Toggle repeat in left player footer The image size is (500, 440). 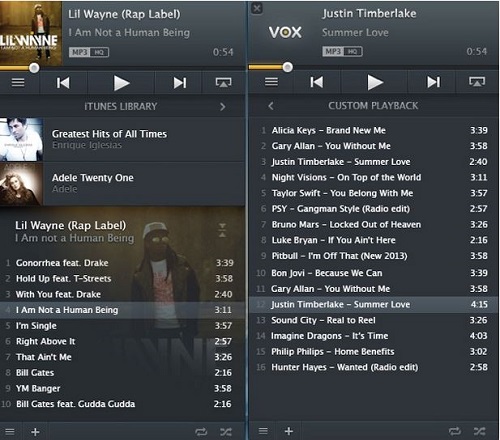click(201, 432)
